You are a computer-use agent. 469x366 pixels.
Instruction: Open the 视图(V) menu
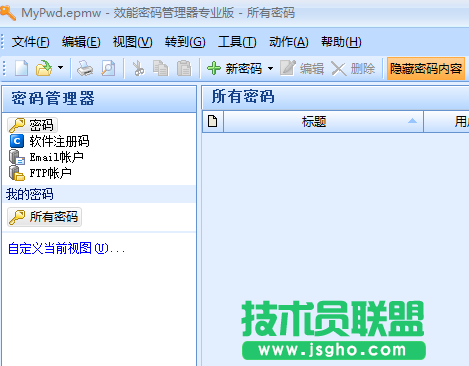point(132,42)
